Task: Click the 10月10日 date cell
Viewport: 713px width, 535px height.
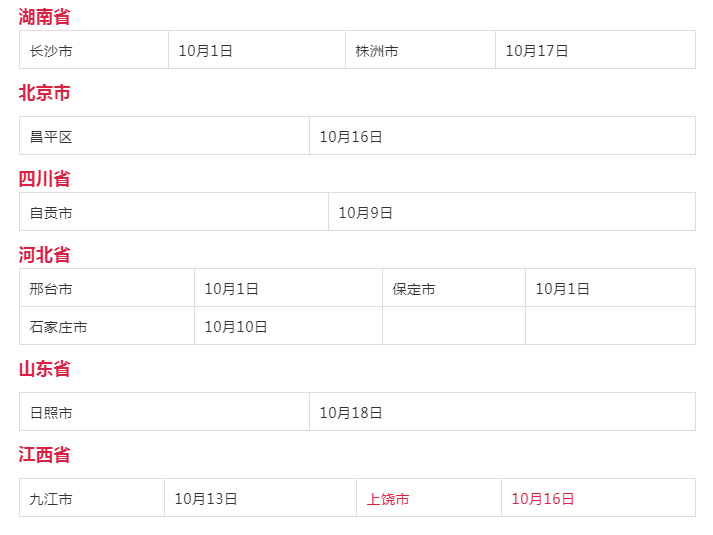Action: [x=288, y=326]
